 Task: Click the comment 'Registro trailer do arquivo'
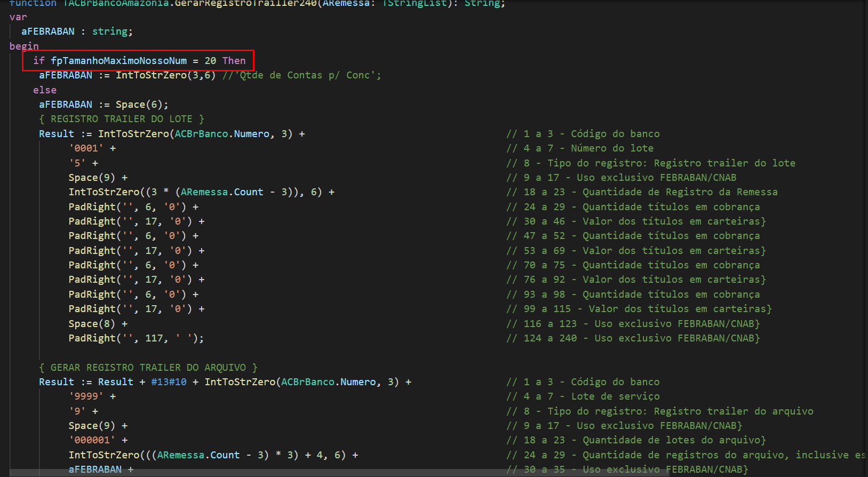734,411
